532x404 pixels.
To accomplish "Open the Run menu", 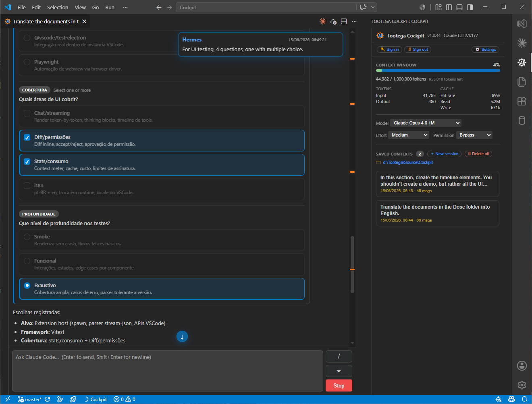I will tap(110, 7).
